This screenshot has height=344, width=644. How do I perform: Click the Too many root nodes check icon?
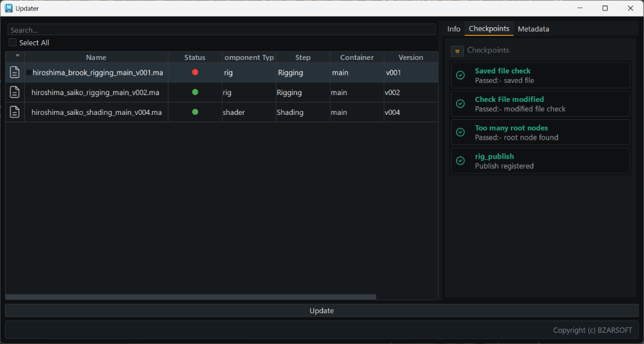[x=460, y=132]
